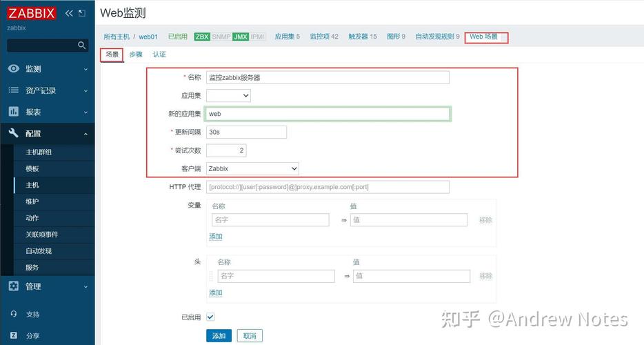
Task: Click 移除 in the 头 row
Action: 485,276
